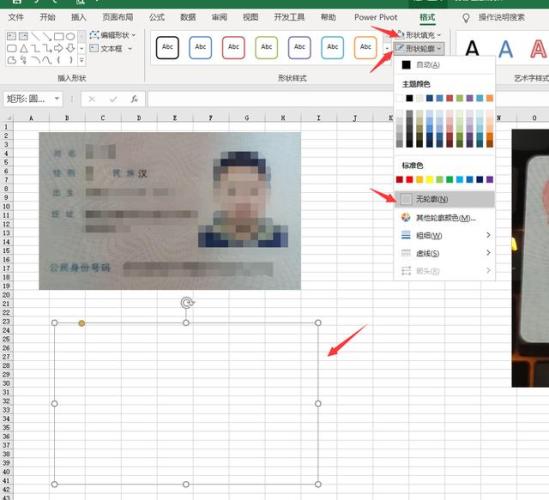Pick the red standard color swatch

click(409, 180)
